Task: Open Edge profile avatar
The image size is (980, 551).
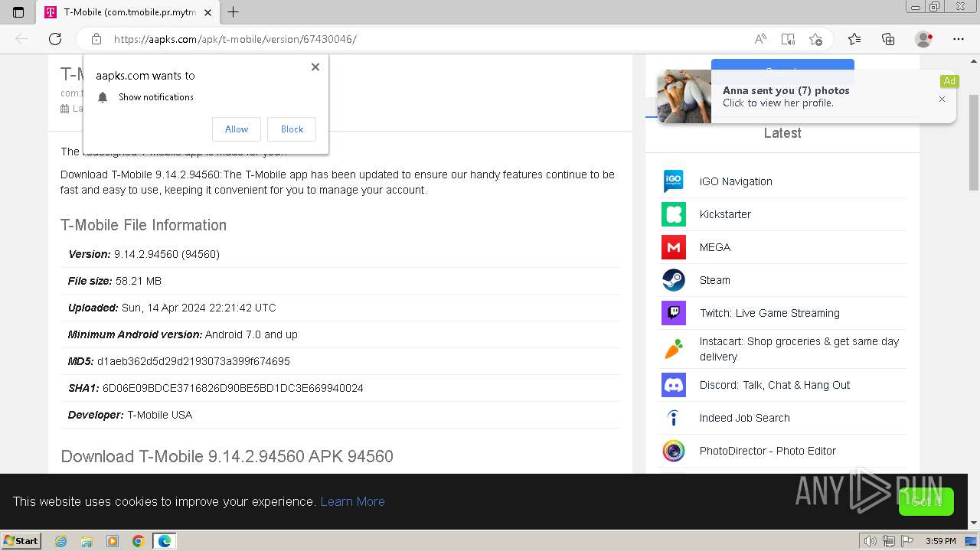Action: [x=923, y=39]
